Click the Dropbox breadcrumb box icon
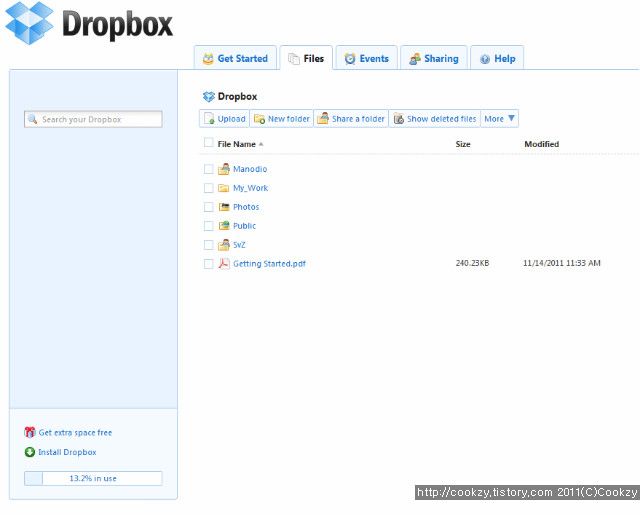This screenshot has height=515, width=640. click(209, 97)
